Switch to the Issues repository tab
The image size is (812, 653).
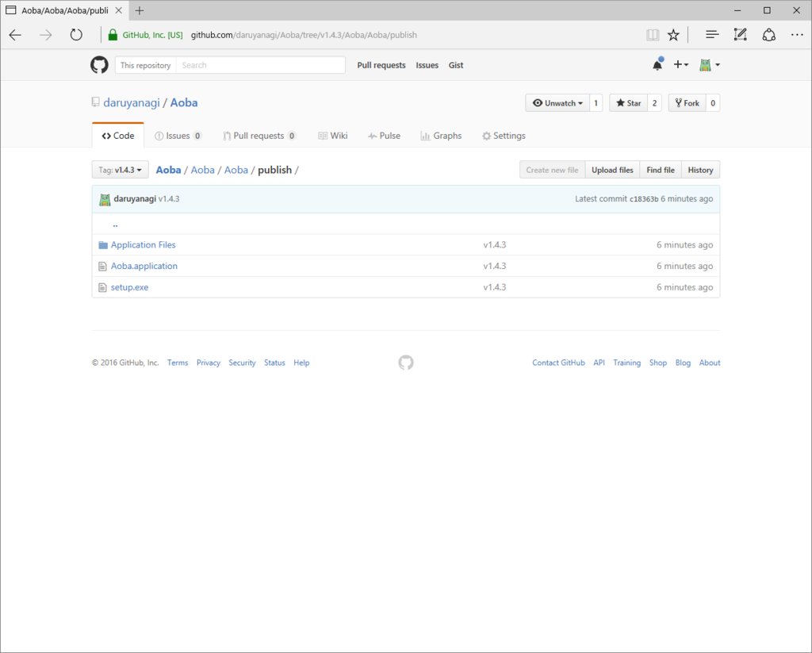point(178,136)
